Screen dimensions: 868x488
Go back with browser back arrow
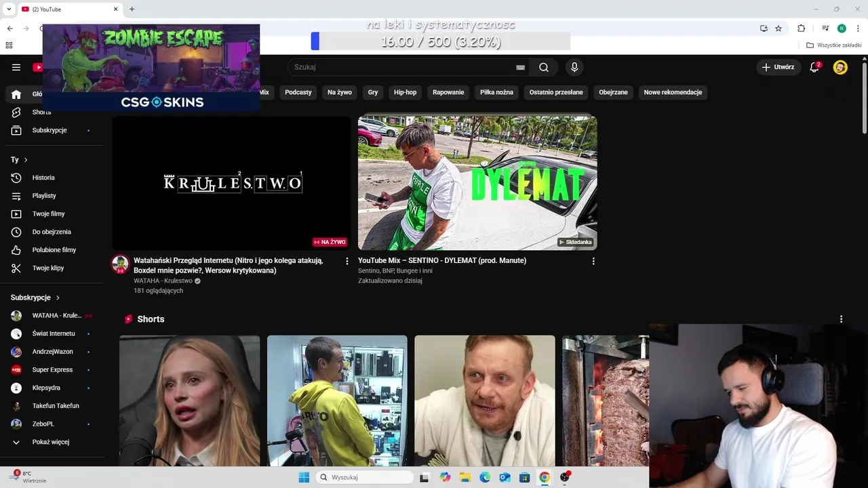[10, 28]
